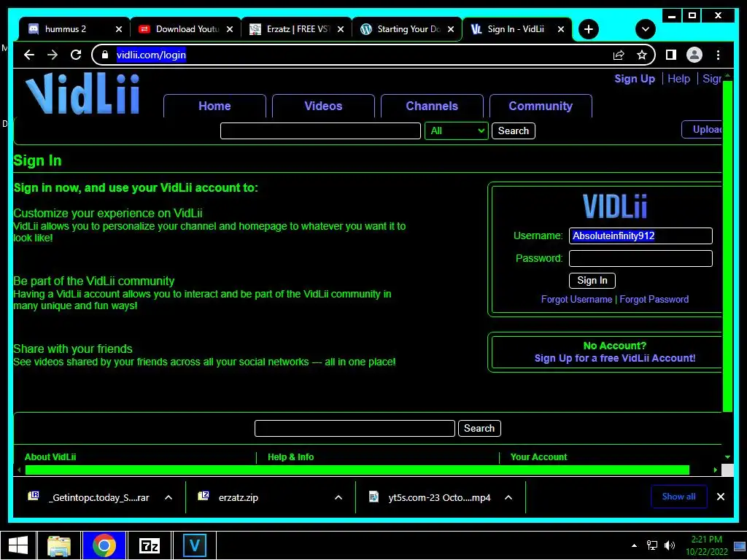Go back with the browser back arrow
747x560 pixels.
pyautogui.click(x=29, y=55)
